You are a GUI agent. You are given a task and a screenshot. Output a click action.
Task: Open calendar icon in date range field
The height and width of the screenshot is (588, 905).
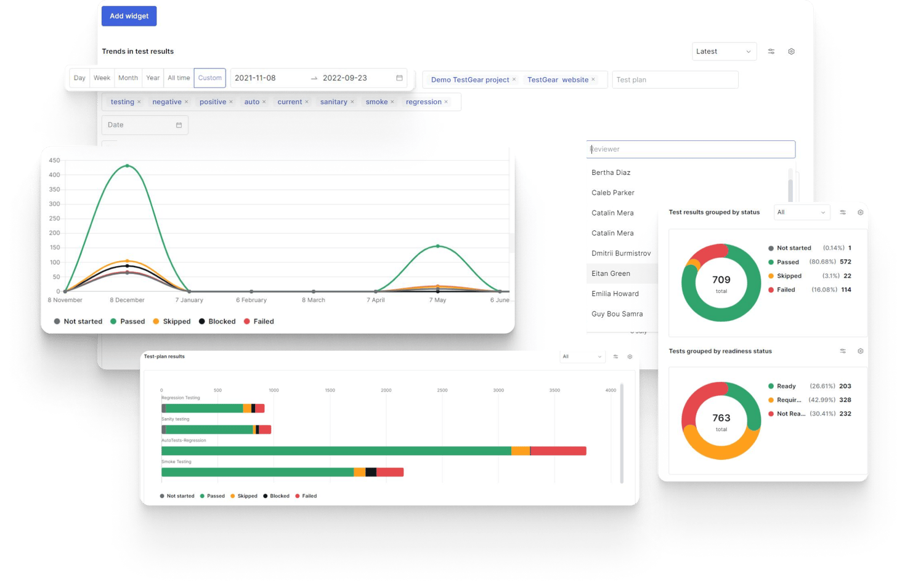(x=399, y=78)
